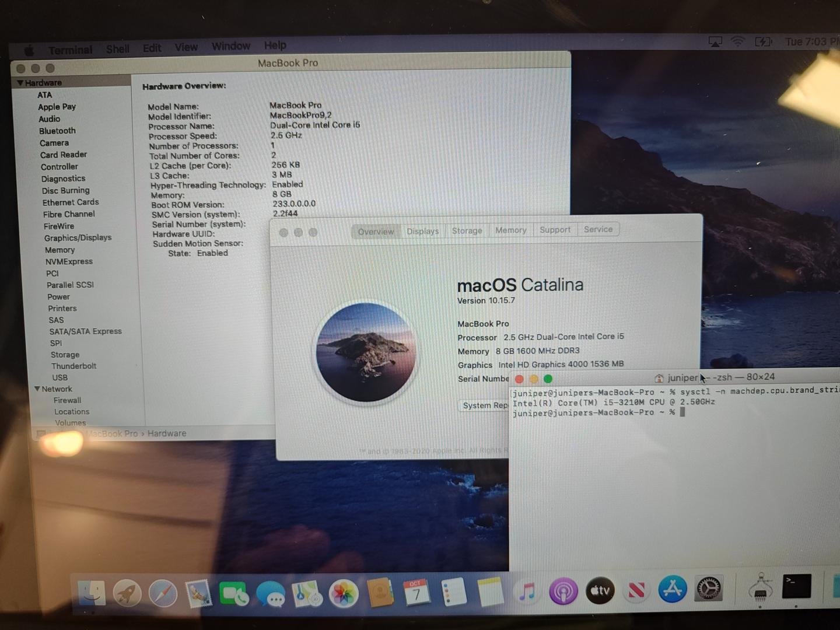840x630 pixels.
Task: Collapse the Network section triangle
Action: 37,389
